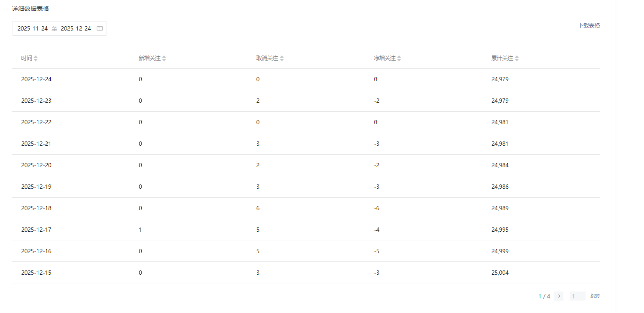This screenshot has width=644, height=313.
Task: Click the 2025-12-20 row date
Action: (x=36, y=166)
